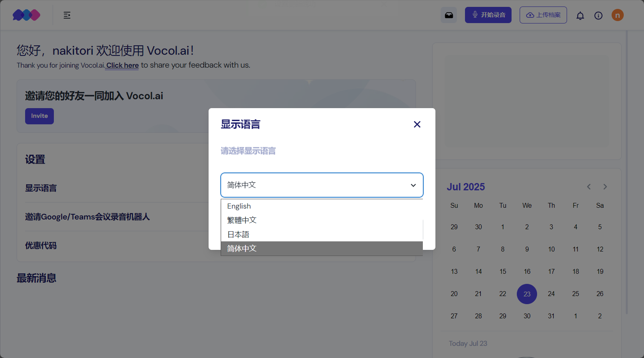Go to previous month in calendar
The height and width of the screenshot is (358, 644).
point(589,187)
